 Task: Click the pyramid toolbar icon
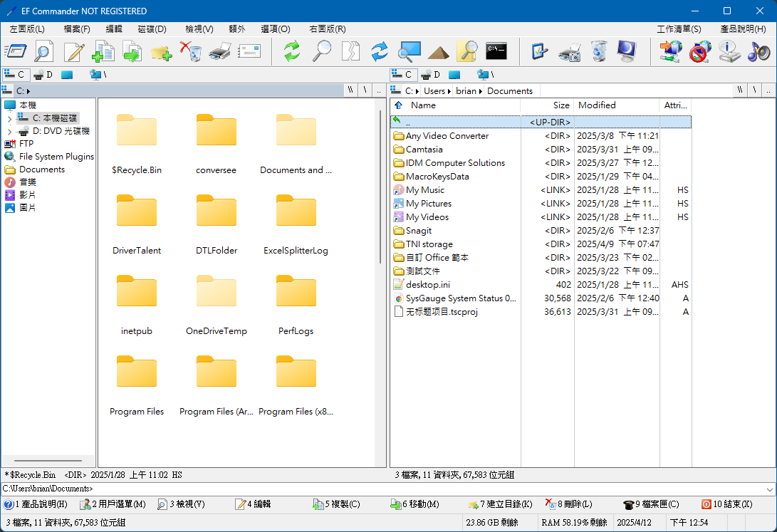438,51
